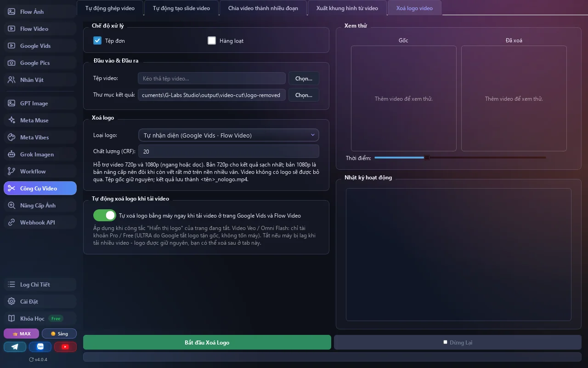Image resolution: width=588 pixels, height=368 pixels.
Task: Check the Hàng loạt checkbox
Action: coord(212,40)
